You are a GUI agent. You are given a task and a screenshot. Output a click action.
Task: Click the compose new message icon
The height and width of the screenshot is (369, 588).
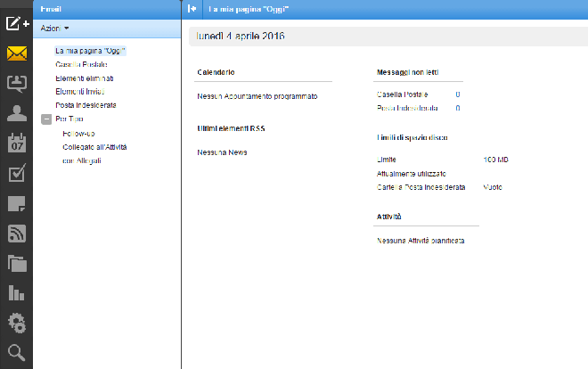coord(16,21)
